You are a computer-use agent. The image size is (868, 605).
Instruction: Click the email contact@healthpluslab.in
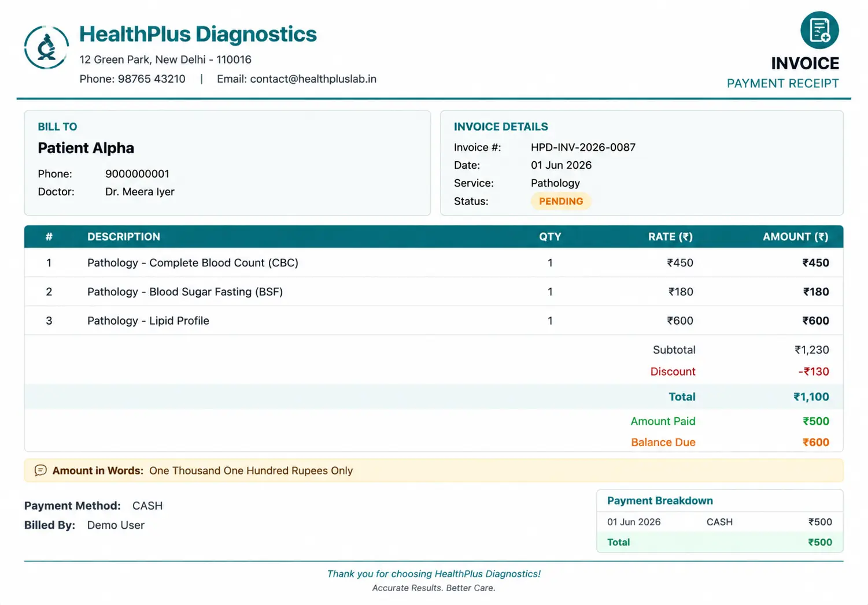pyautogui.click(x=313, y=79)
